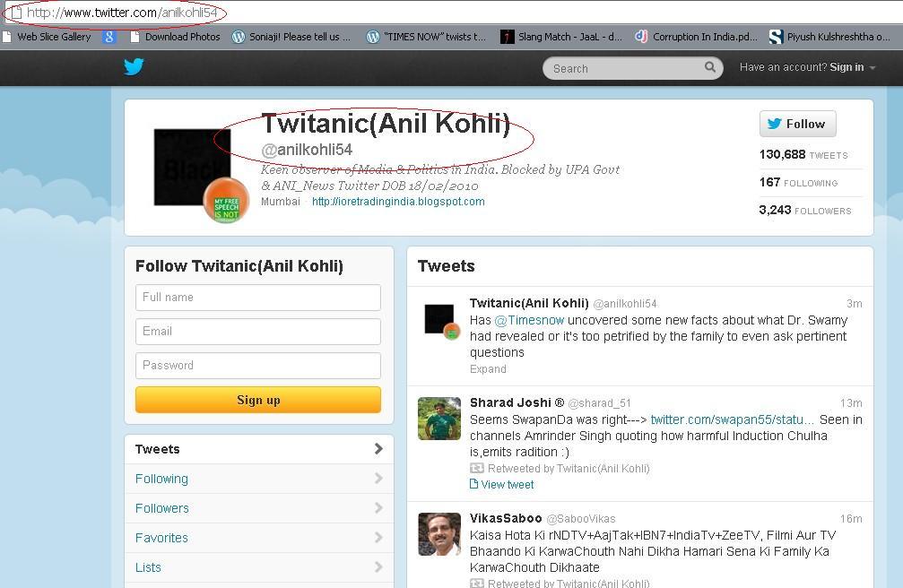Image resolution: width=903 pixels, height=588 pixels.
Task: Open the Google bookmark icon
Action: [x=109, y=37]
